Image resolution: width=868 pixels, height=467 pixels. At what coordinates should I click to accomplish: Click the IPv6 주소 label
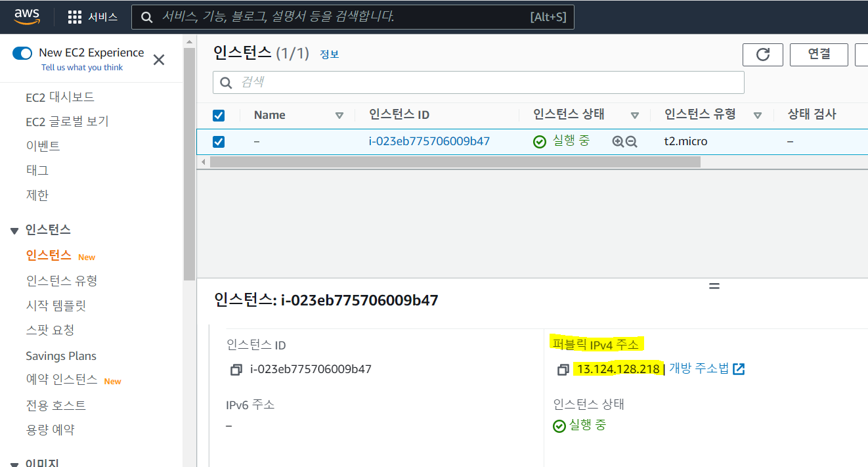point(250,405)
